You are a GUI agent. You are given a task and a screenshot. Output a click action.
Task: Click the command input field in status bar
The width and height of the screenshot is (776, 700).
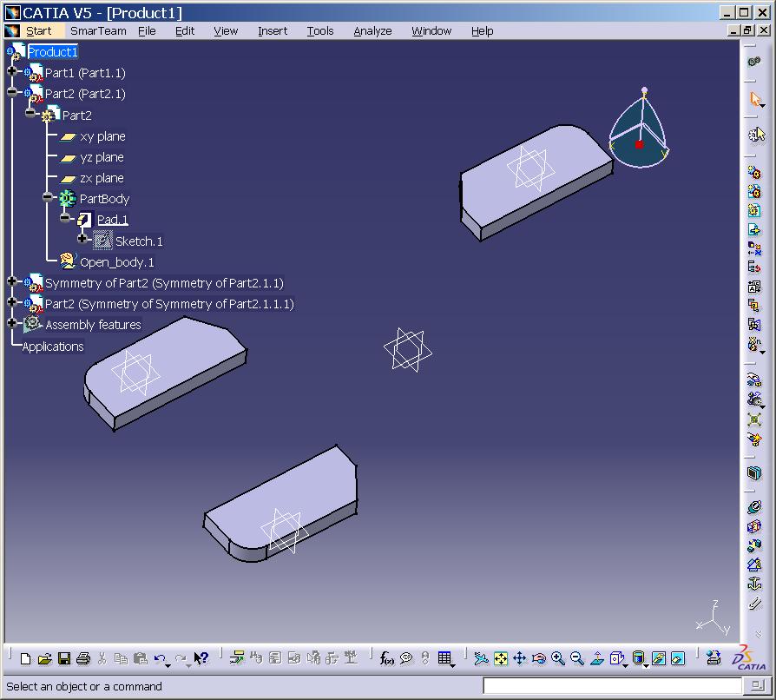[x=613, y=685]
